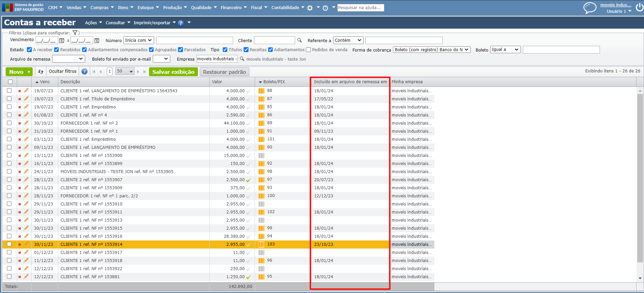This screenshot has width=644, height=293.
Task: Click edit pencil for LANÇAMENTO DE EMPRÉSTIMO 15643543
Action: coord(26,91)
